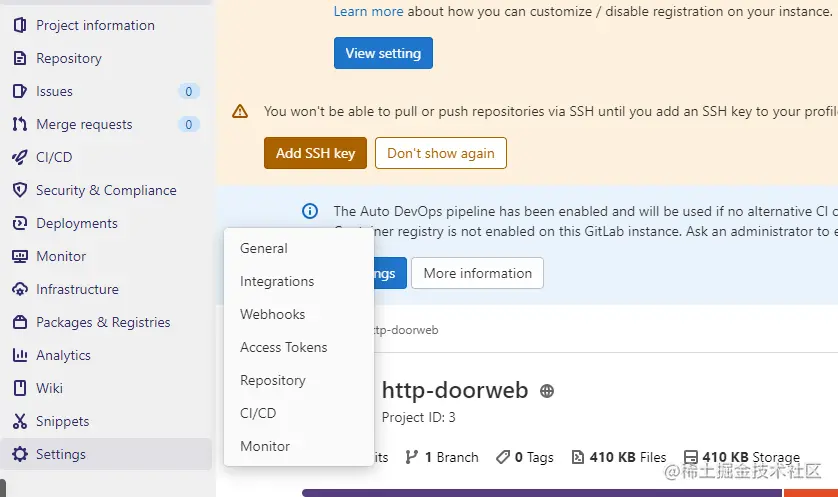Click the purple language bar segment
Screen dimensions: 838x497
click(x=542, y=493)
